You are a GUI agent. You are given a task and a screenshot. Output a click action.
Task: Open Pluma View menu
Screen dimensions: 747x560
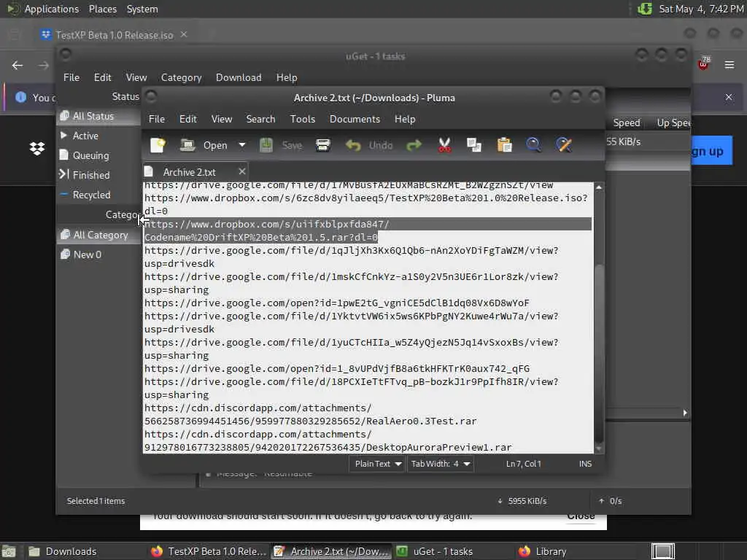point(222,119)
